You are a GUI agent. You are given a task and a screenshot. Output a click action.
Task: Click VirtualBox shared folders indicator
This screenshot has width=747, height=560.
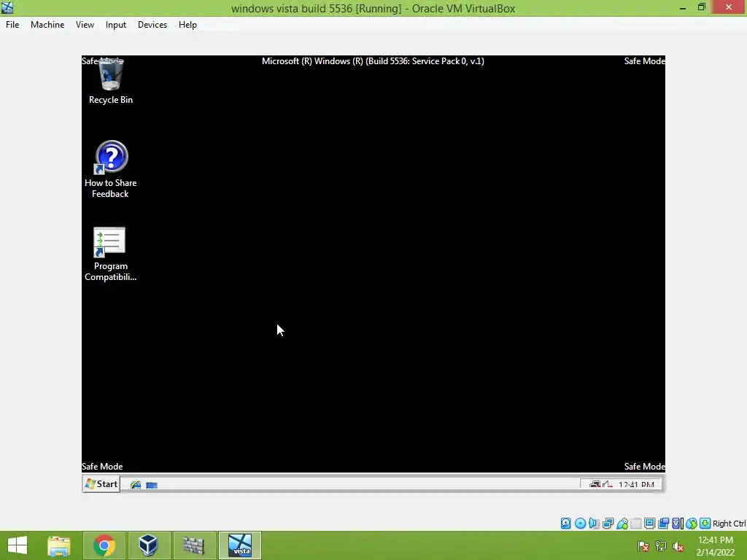click(636, 524)
